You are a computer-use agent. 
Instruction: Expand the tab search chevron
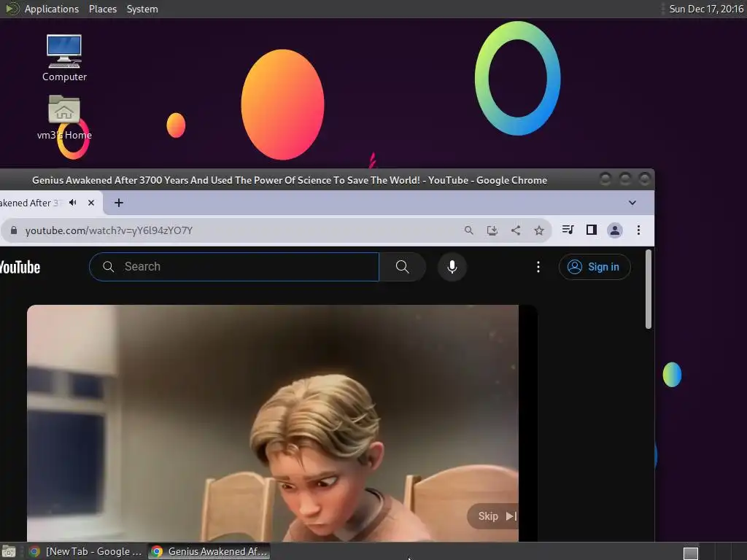[x=632, y=203]
